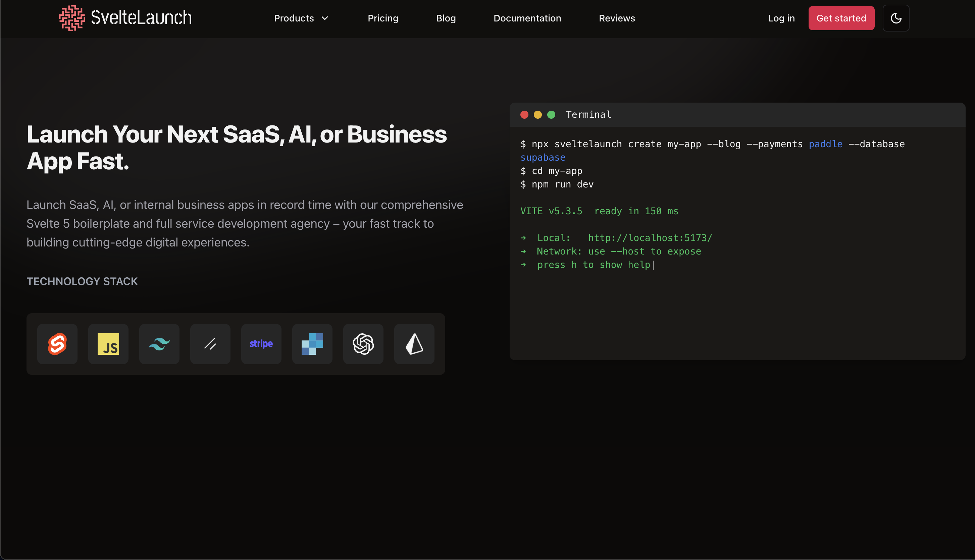Image resolution: width=975 pixels, height=560 pixels.
Task: Click the 'Launch Your Next SaaS' headline
Action: (x=237, y=148)
